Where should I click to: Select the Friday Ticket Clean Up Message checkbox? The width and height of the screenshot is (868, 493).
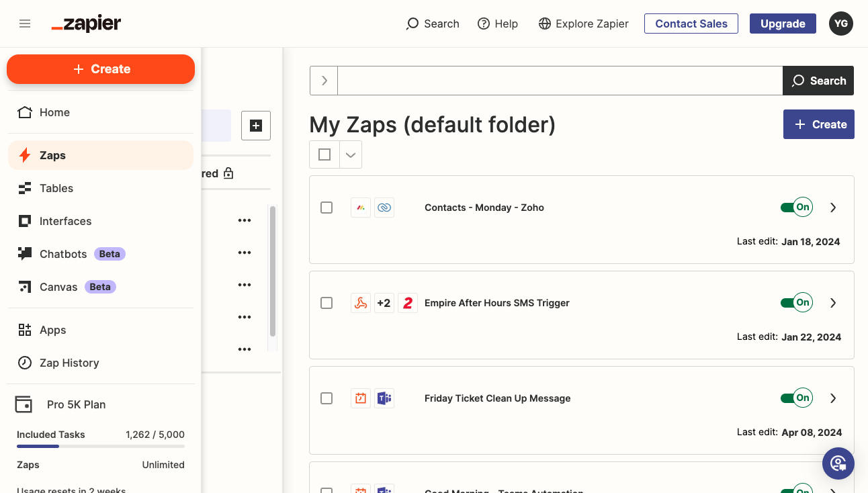[327, 398]
